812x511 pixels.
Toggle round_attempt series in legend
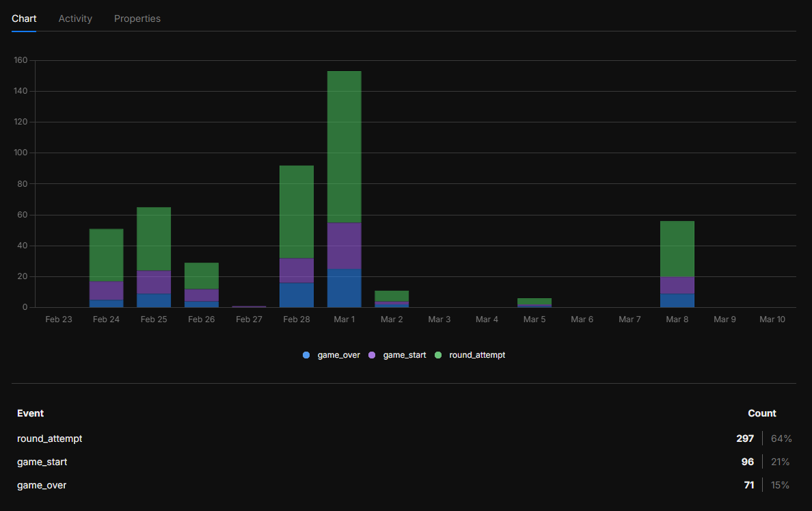point(476,355)
